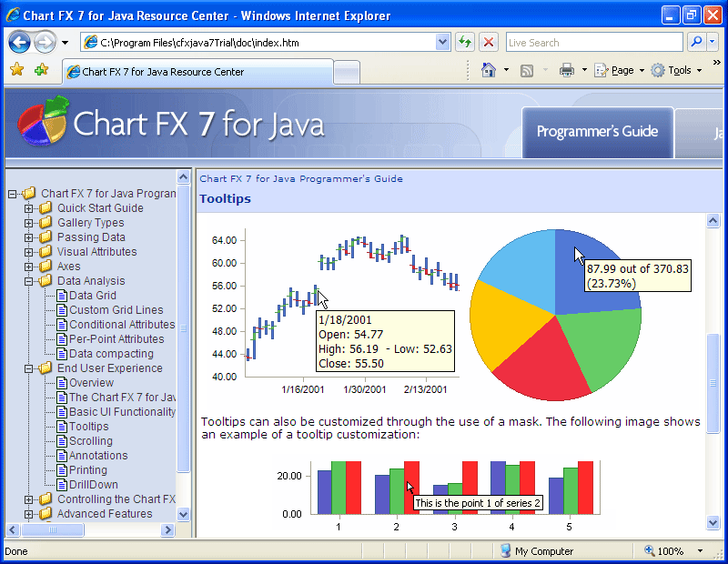Stop loading with the red X icon
728x564 pixels.
[x=489, y=43]
